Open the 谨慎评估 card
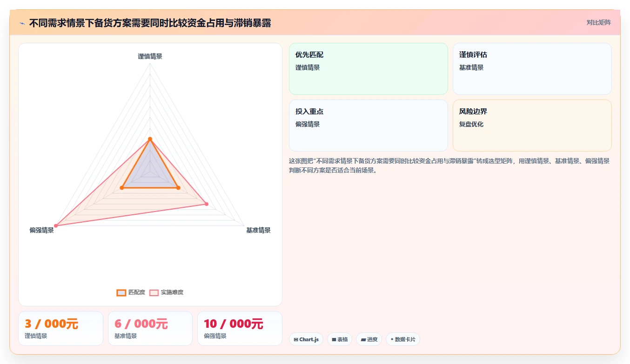Viewport: 630px width, 364px height. [x=532, y=69]
